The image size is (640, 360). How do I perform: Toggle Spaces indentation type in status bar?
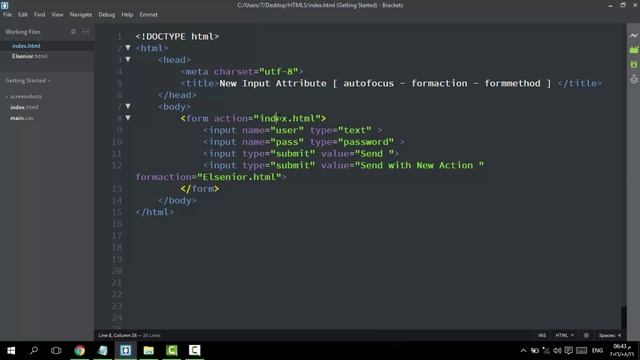click(607, 335)
